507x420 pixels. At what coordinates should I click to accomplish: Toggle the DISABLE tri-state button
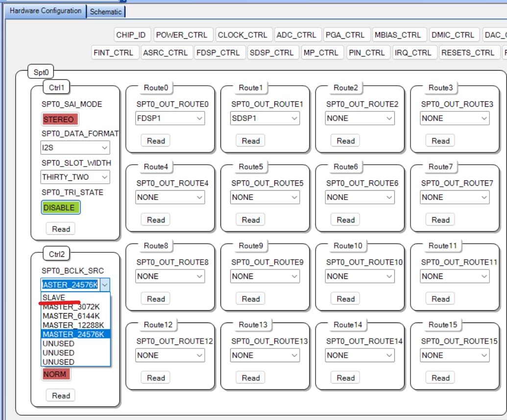click(60, 207)
